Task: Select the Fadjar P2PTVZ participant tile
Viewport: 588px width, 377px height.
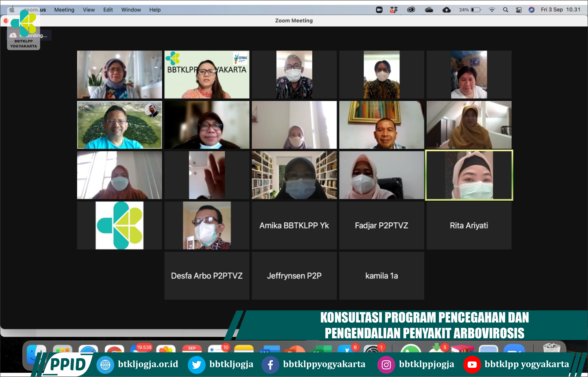Action: tap(381, 225)
